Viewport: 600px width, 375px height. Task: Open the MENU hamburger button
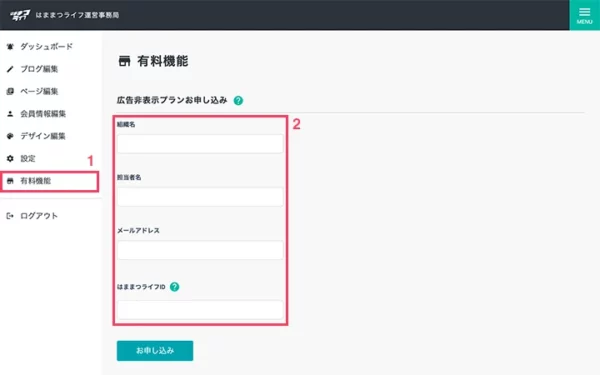pos(584,15)
